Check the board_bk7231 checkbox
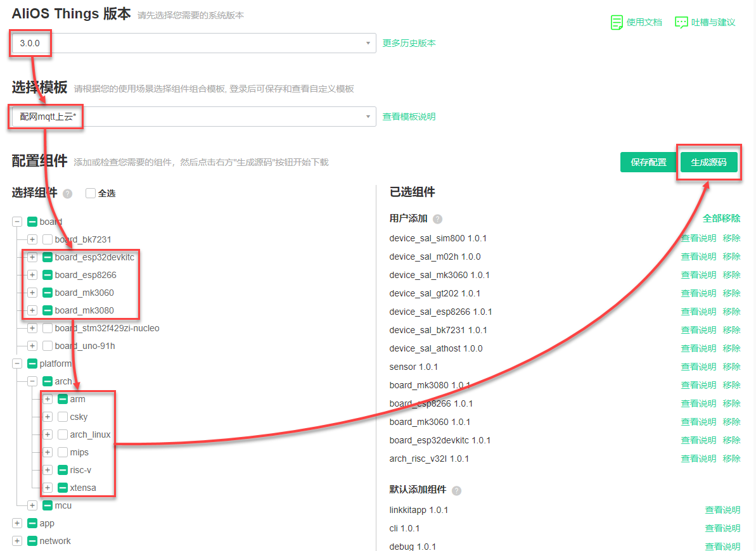The image size is (756, 551). click(x=48, y=239)
